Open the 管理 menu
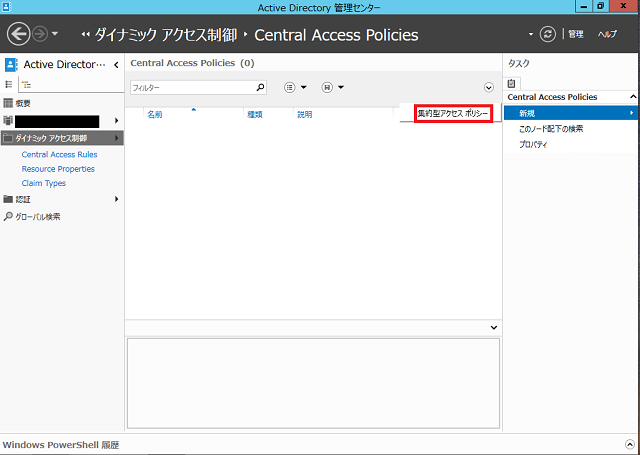 tap(575, 34)
